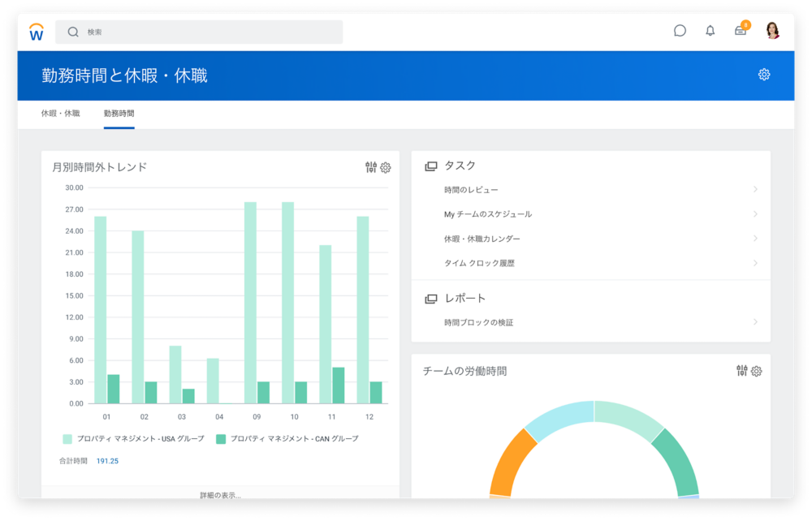The height and width of the screenshot is (521, 812).
Task: Open the inbox tray with badge
Action: pos(741,31)
